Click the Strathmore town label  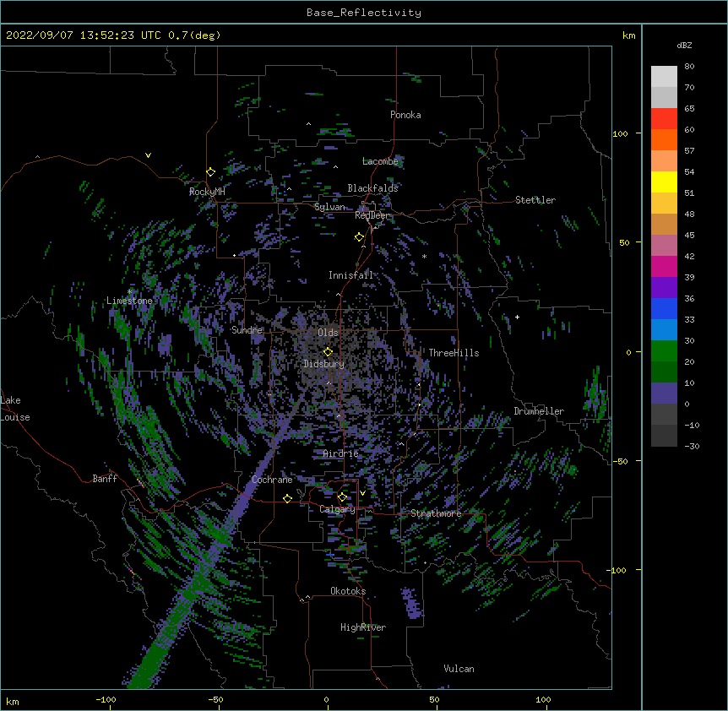click(436, 513)
